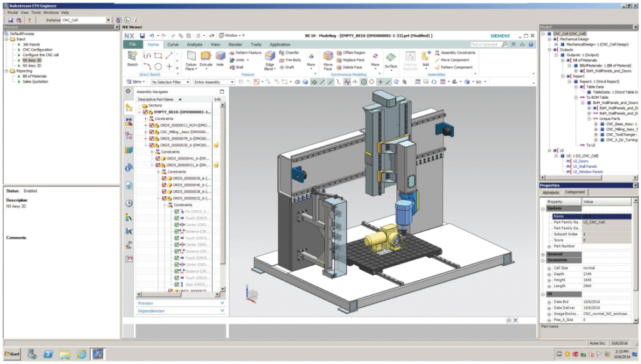The height and width of the screenshot is (364, 641).
Task: Expand the Dependencies section
Action: [180, 311]
